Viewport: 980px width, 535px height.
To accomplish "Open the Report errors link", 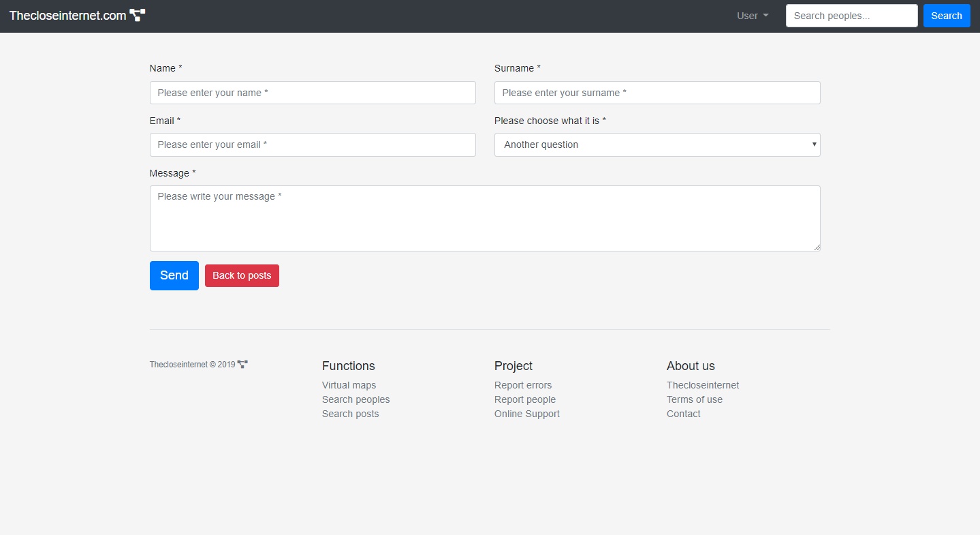I will pos(523,385).
